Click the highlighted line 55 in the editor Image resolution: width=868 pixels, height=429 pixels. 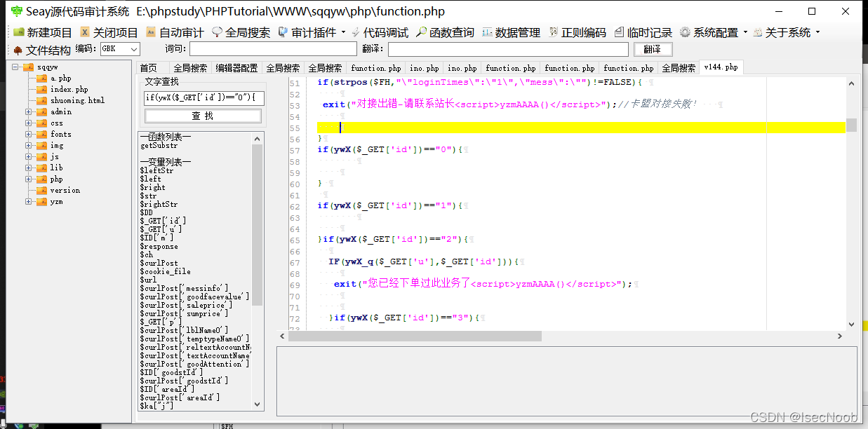tap(581, 127)
